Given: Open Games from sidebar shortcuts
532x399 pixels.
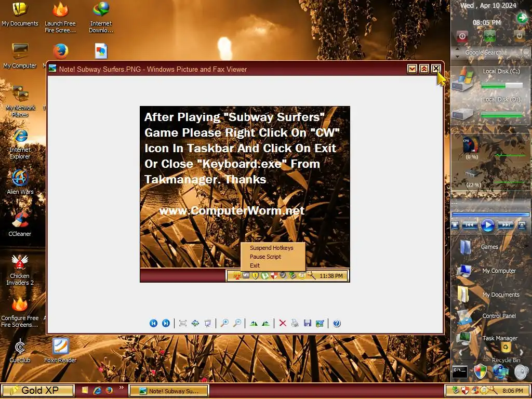Looking at the screenshot, I should [479, 247].
